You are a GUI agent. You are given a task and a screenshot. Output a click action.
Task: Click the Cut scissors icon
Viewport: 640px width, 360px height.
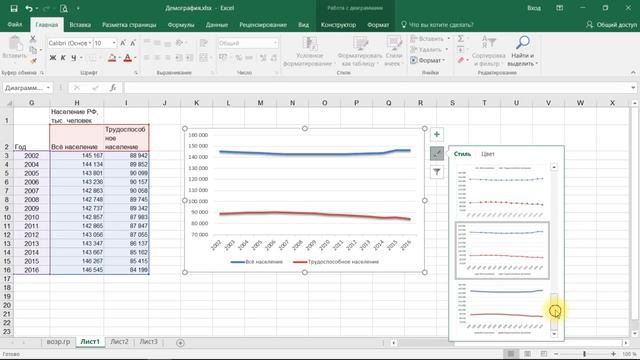coord(33,39)
